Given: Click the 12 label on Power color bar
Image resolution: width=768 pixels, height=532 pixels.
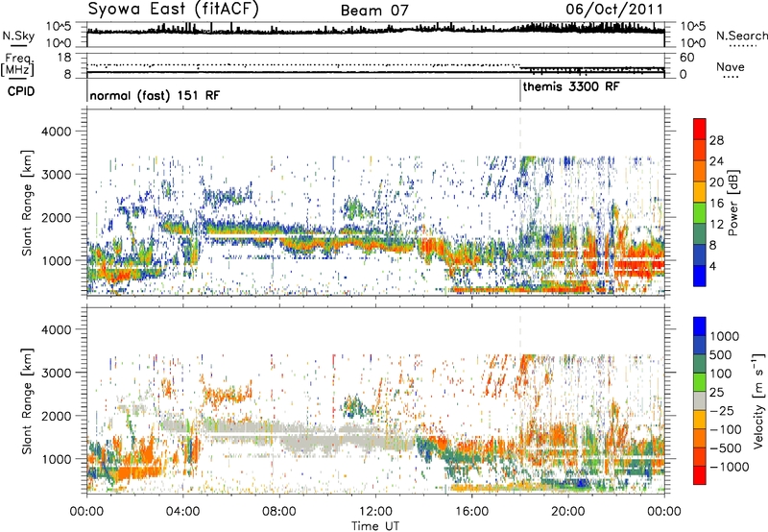Looking at the screenshot, I should 716,225.
